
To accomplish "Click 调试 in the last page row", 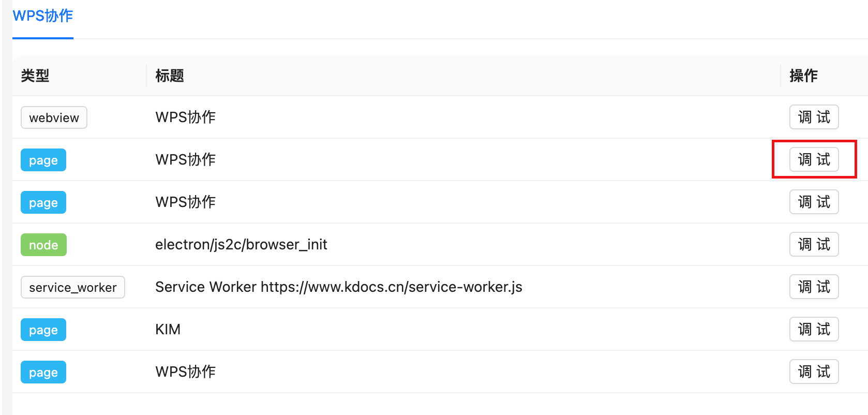I will click(x=814, y=372).
